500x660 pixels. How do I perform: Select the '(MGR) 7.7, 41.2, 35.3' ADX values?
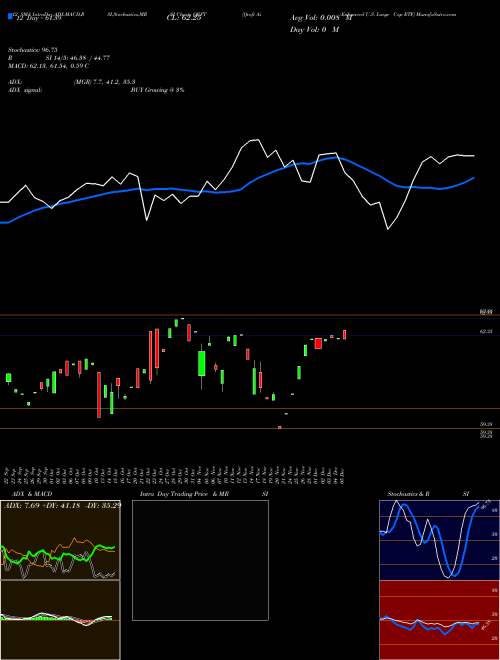click(104, 82)
